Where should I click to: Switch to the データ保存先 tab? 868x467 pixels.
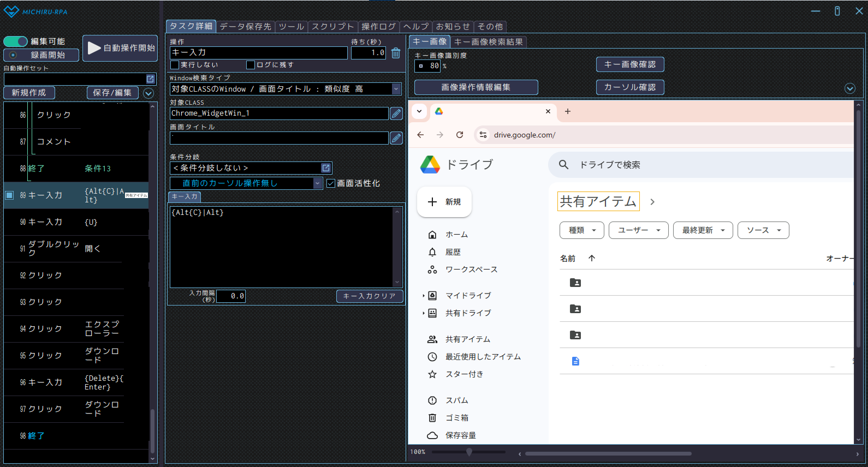pyautogui.click(x=245, y=26)
